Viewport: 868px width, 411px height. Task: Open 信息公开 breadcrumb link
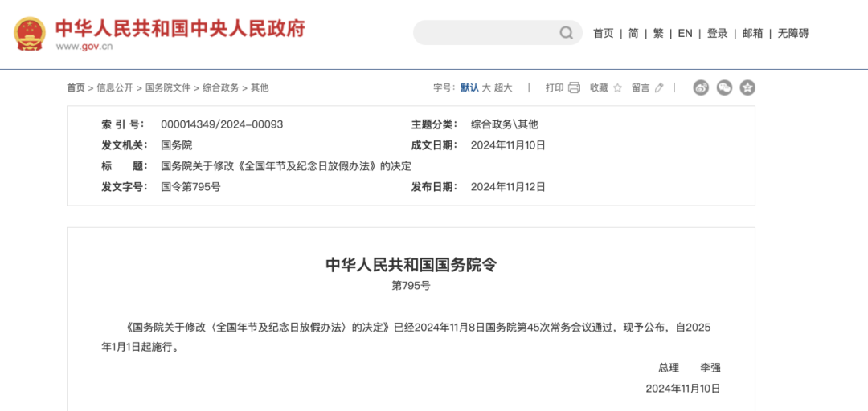(115, 87)
